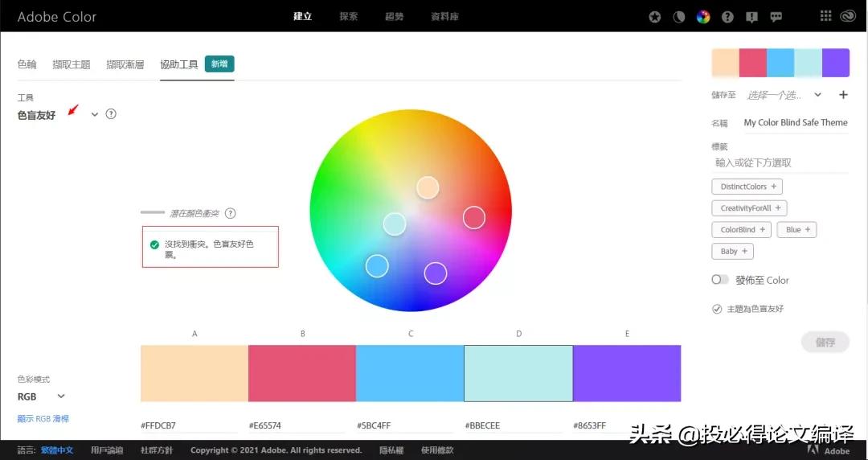Click the peach marker on color wheel
The height and width of the screenshot is (460, 868).
[x=428, y=188]
